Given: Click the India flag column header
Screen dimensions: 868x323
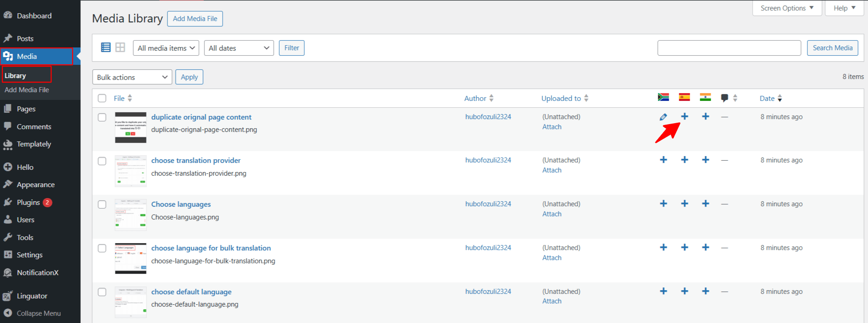Looking at the screenshot, I should 705,97.
